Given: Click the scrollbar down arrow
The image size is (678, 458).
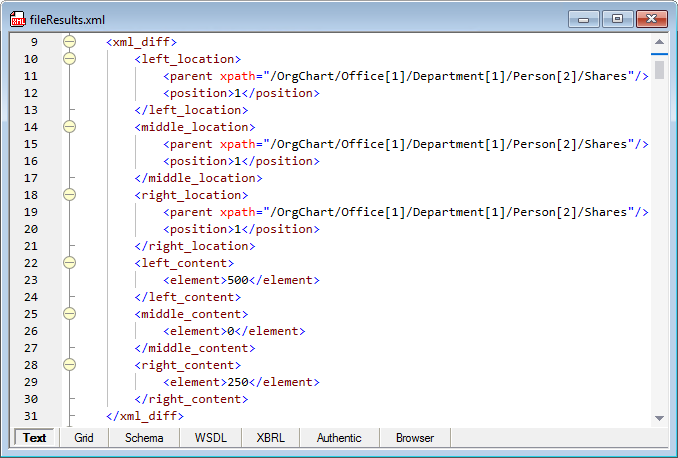Looking at the screenshot, I should [x=659, y=417].
